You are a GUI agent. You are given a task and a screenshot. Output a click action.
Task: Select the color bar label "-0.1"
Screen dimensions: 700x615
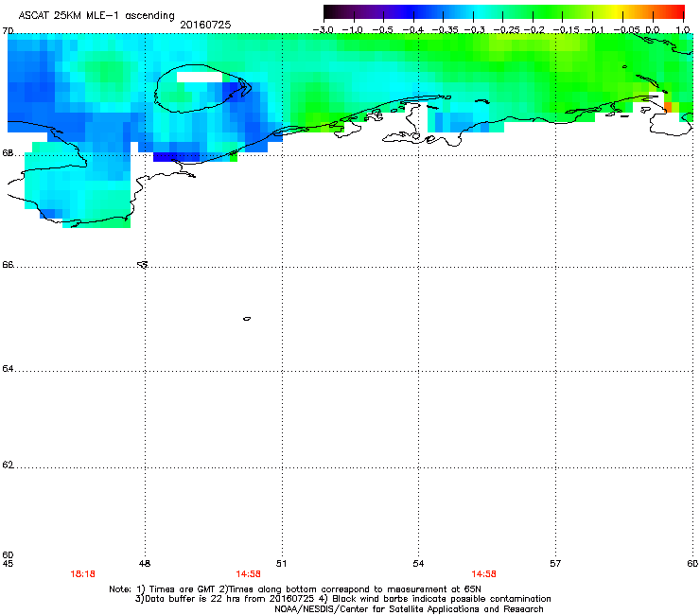(x=594, y=30)
